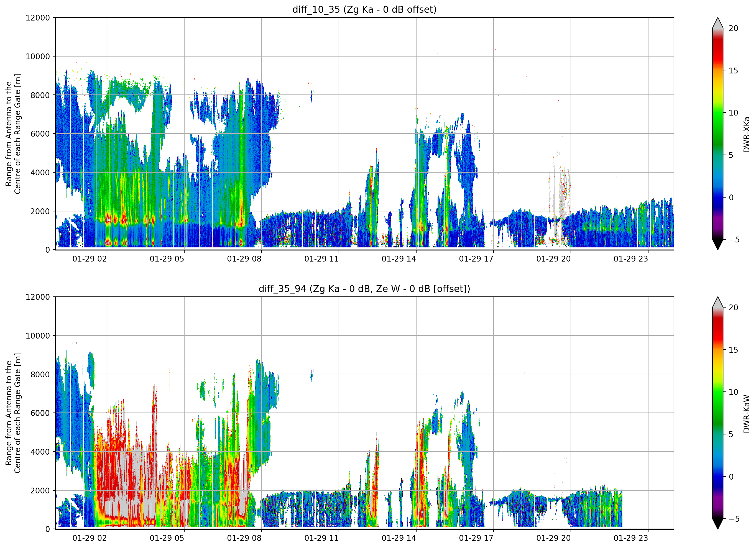Click '01-29 05' under the diff_10_35 plot
Viewport: 756px width, 548px height.
167,259
